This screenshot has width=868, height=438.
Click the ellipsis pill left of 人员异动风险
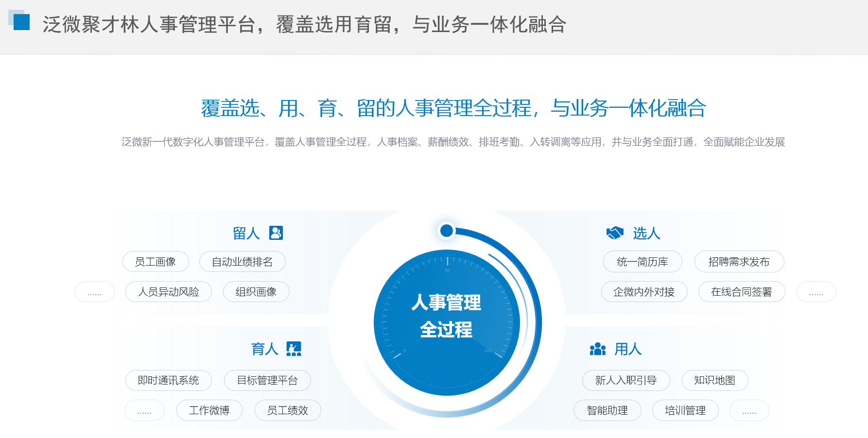[95, 292]
